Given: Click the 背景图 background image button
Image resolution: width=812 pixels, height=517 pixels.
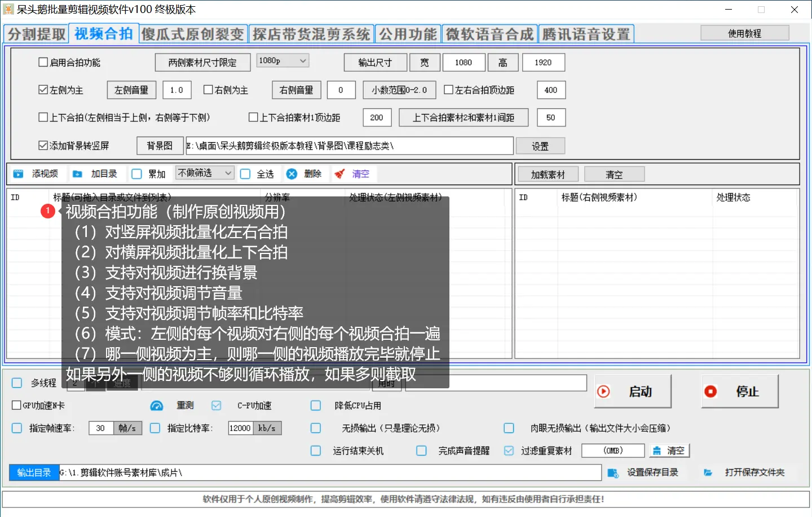Looking at the screenshot, I should click(x=160, y=145).
